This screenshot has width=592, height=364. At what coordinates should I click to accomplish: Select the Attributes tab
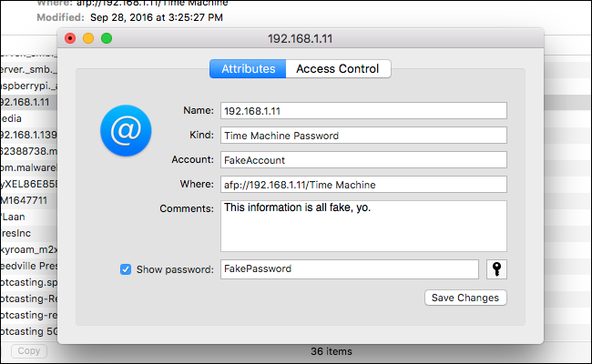click(x=248, y=68)
